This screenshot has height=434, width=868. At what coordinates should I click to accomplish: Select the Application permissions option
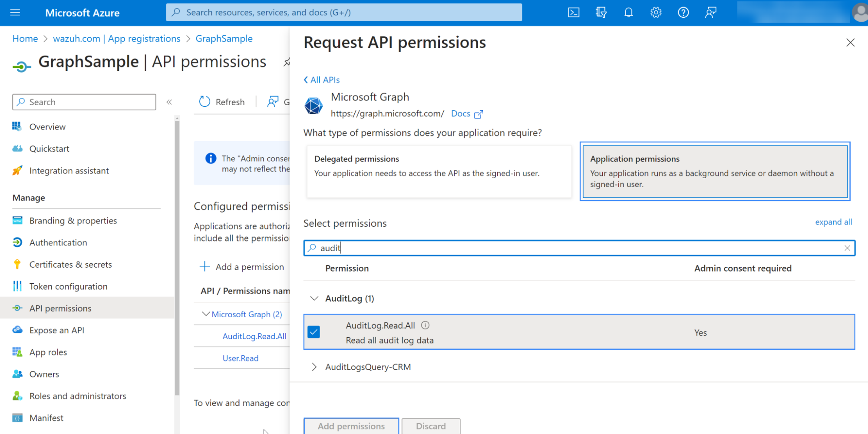[714, 172]
